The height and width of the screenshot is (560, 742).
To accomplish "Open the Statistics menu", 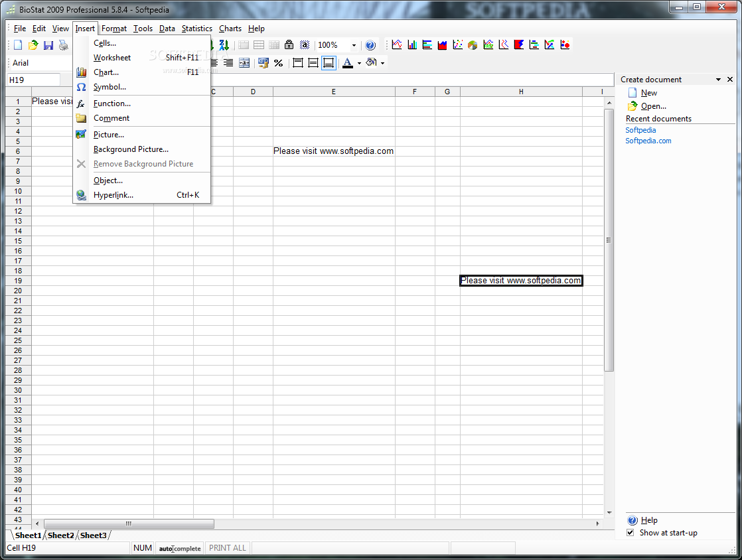I will tap(197, 29).
